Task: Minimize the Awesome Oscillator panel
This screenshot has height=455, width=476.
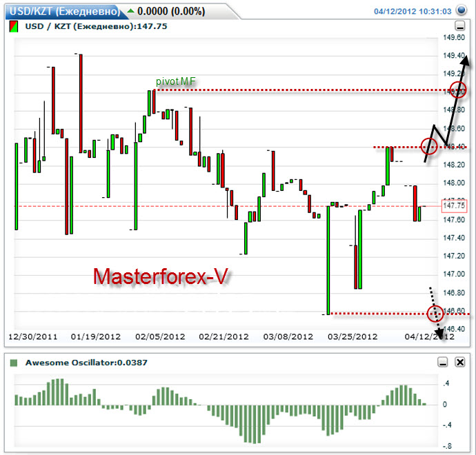Action: [x=443, y=362]
